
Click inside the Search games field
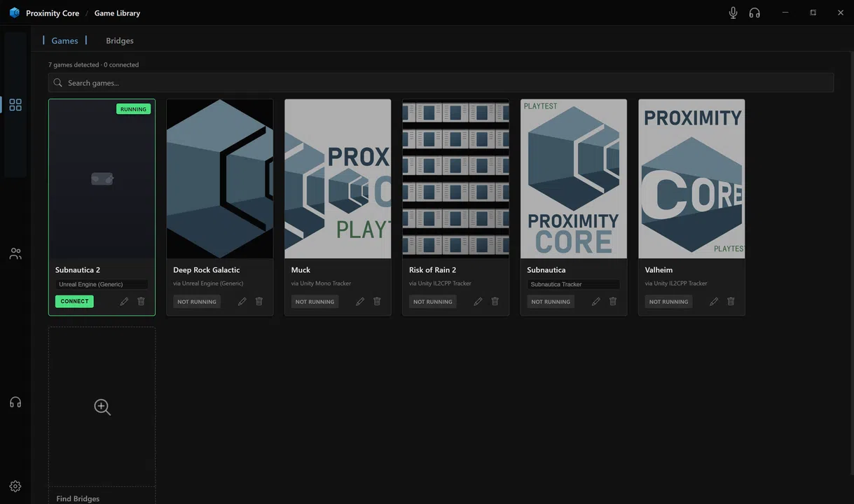[441, 83]
